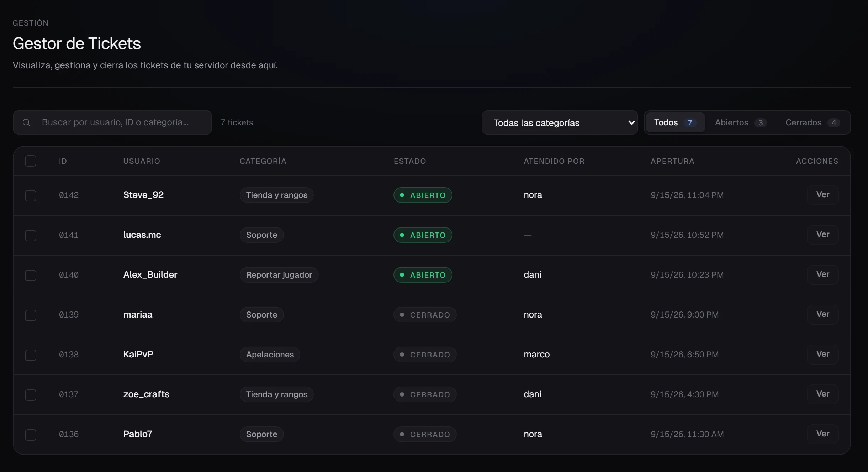
Task: Open the Todas las categorías dropdown
Action: [560, 122]
